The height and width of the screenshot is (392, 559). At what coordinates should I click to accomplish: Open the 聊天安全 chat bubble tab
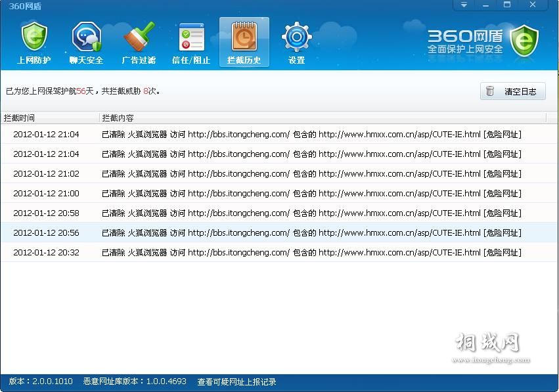click(x=86, y=43)
